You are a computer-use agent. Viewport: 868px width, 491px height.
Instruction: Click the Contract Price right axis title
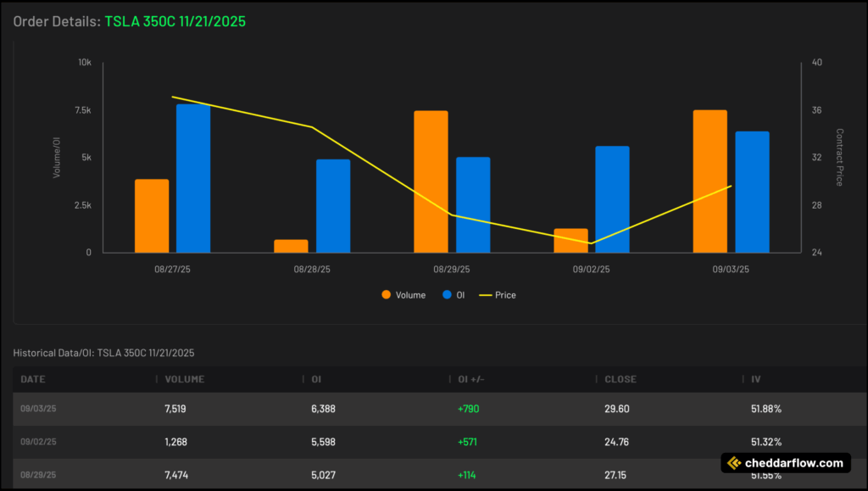click(839, 157)
